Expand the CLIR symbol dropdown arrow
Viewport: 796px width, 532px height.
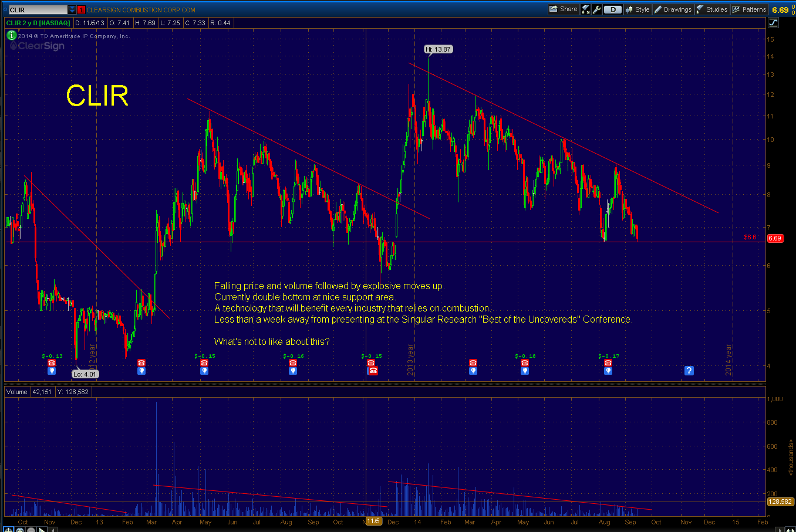pos(72,10)
